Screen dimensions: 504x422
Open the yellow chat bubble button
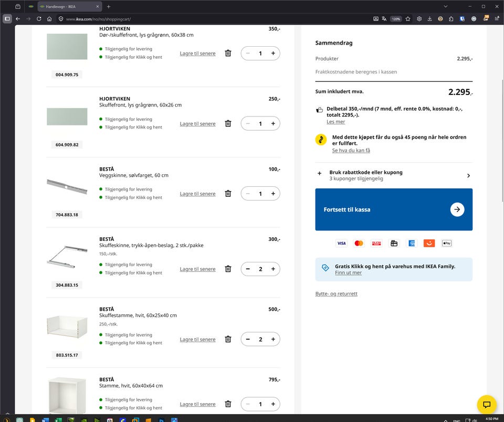tap(487, 404)
